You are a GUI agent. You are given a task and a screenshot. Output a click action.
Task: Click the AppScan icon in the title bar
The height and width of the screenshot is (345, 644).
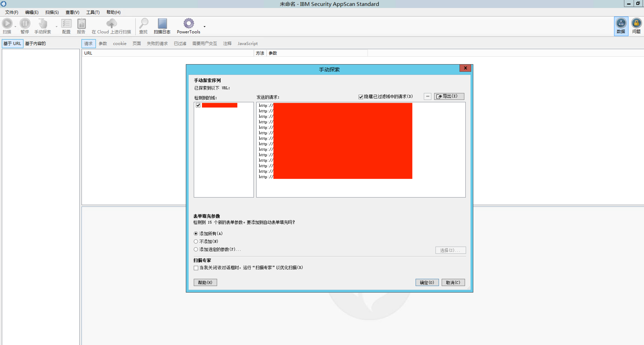pos(4,4)
